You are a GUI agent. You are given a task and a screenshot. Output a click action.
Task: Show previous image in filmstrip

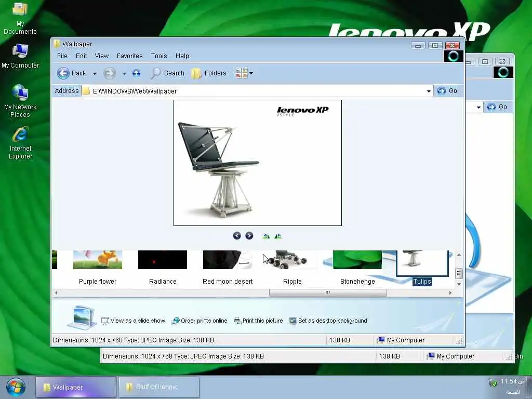click(x=237, y=235)
